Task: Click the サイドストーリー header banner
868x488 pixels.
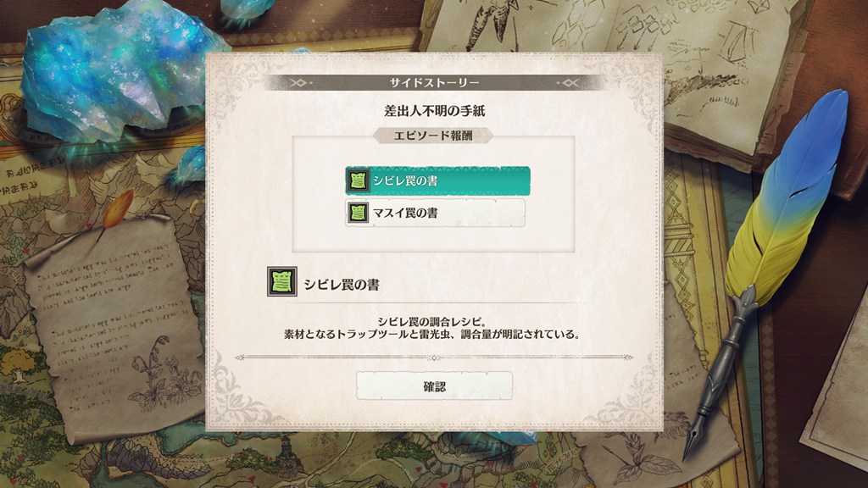Action: [435, 83]
